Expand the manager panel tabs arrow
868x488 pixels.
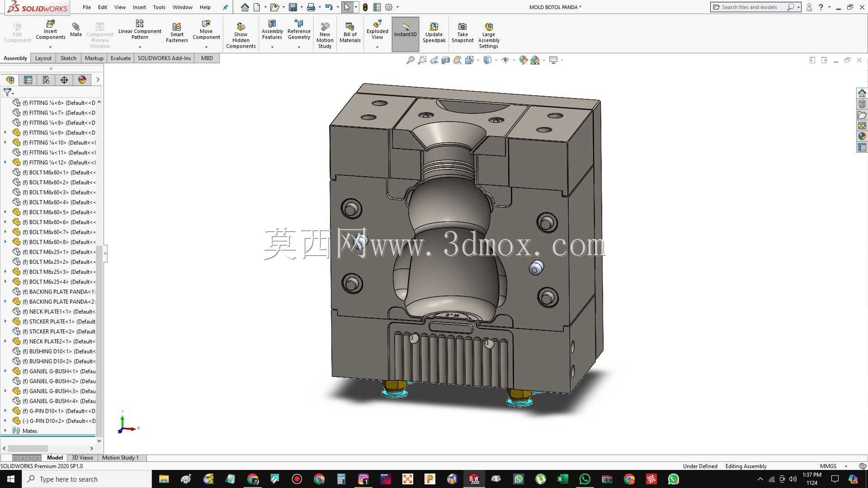98,80
